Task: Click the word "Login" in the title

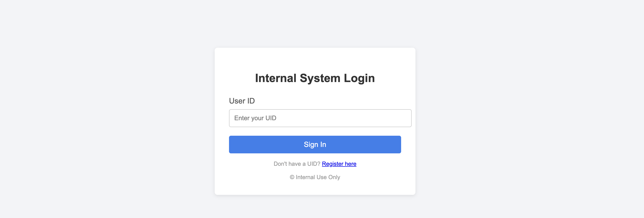Action: 359,78
